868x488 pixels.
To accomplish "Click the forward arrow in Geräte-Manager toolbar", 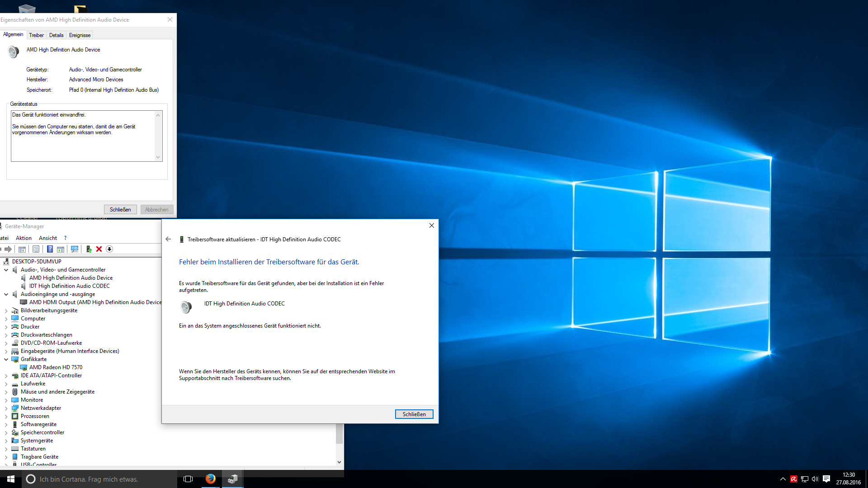I will 8,249.
